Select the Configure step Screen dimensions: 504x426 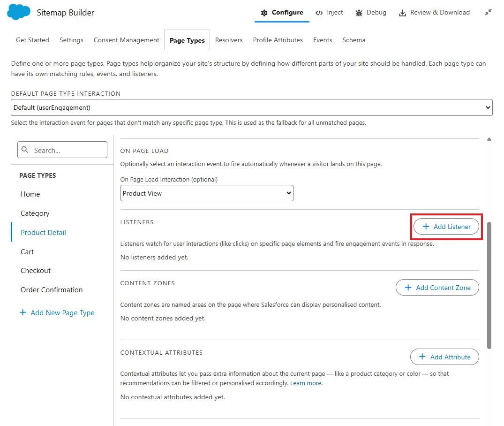(x=282, y=13)
